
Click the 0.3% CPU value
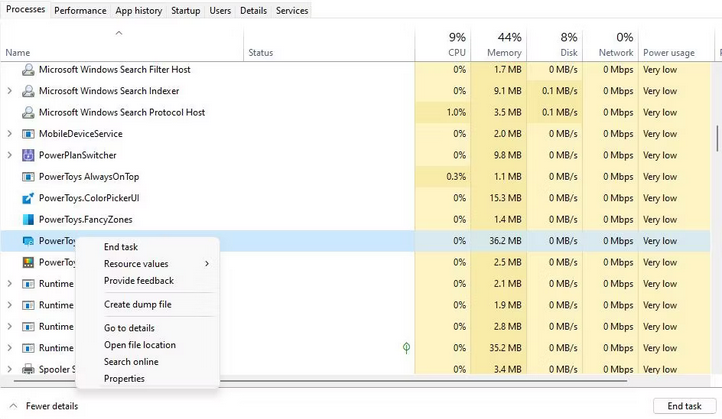coord(456,177)
